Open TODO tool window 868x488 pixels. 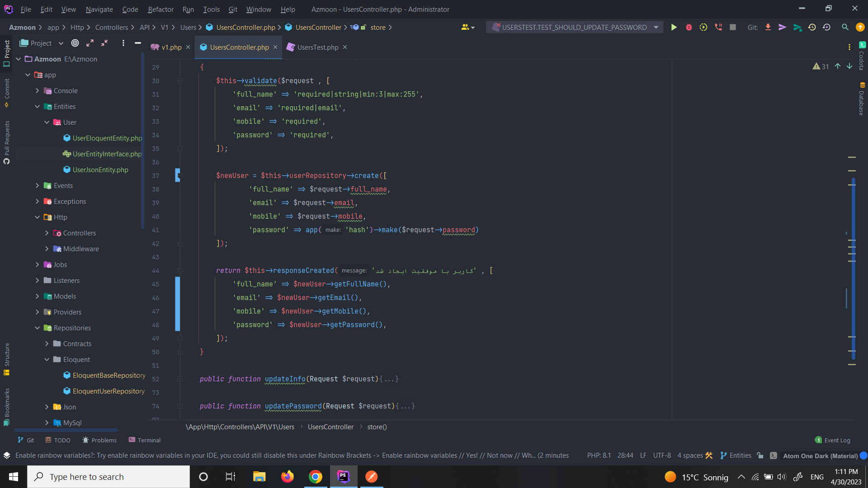pyautogui.click(x=58, y=440)
